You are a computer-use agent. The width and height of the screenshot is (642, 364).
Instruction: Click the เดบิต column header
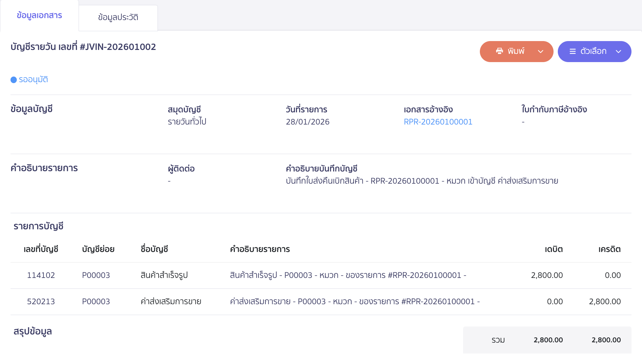pos(553,249)
